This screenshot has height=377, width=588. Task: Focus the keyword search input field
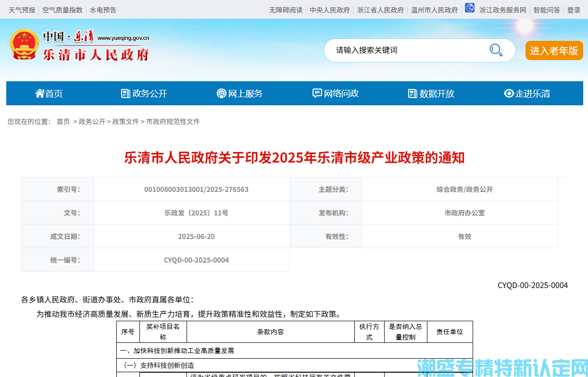[409, 50]
